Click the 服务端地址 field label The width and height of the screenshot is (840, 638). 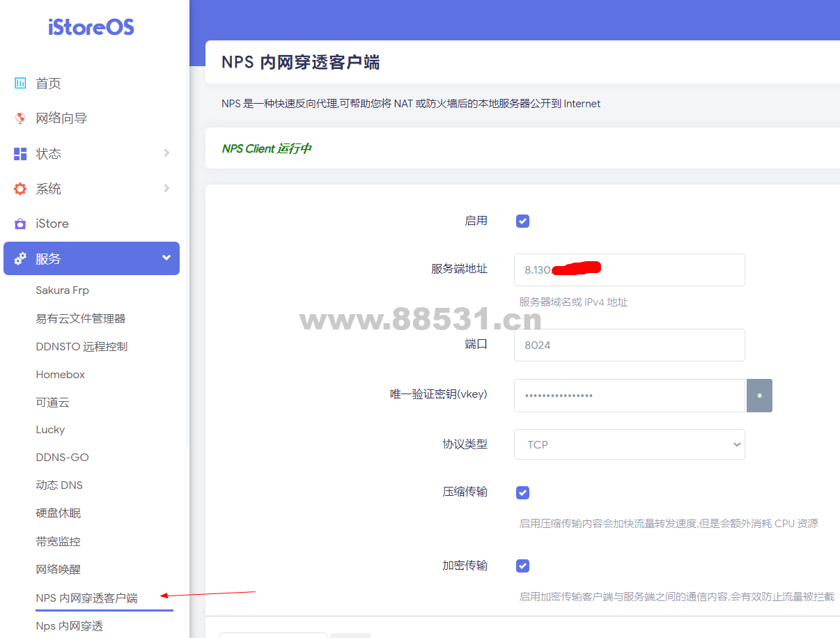coord(460,269)
